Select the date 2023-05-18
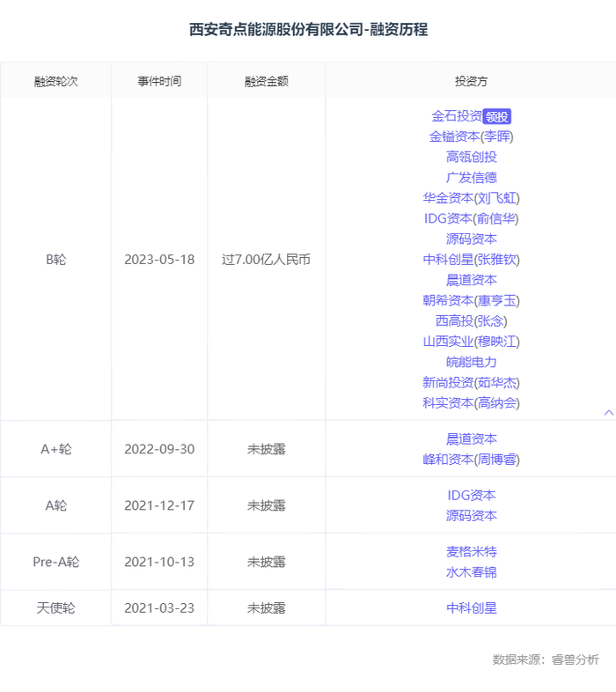Image resolution: width=616 pixels, height=692 pixels. (x=159, y=260)
